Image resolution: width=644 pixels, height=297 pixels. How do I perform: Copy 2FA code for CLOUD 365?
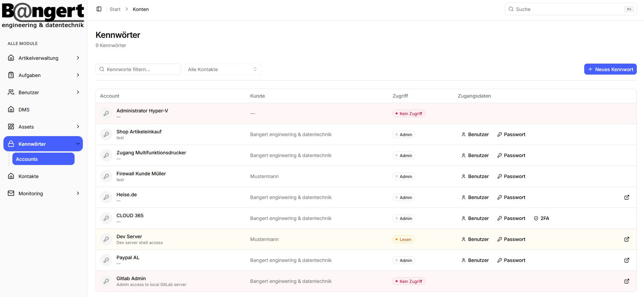tap(542, 218)
